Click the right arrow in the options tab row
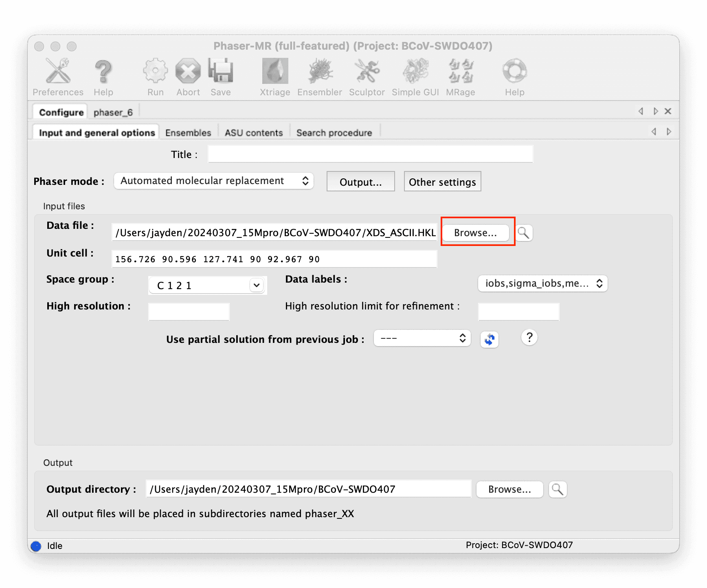 [x=669, y=132]
